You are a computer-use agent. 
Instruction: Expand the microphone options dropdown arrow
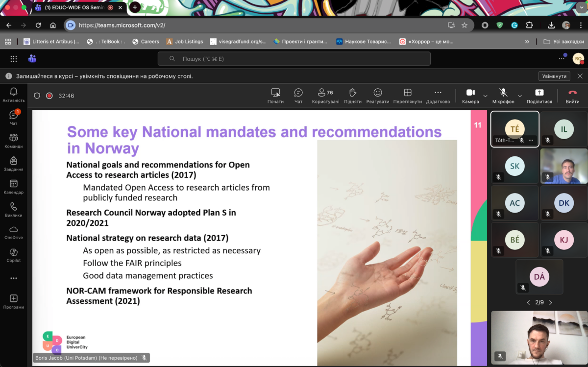click(520, 96)
